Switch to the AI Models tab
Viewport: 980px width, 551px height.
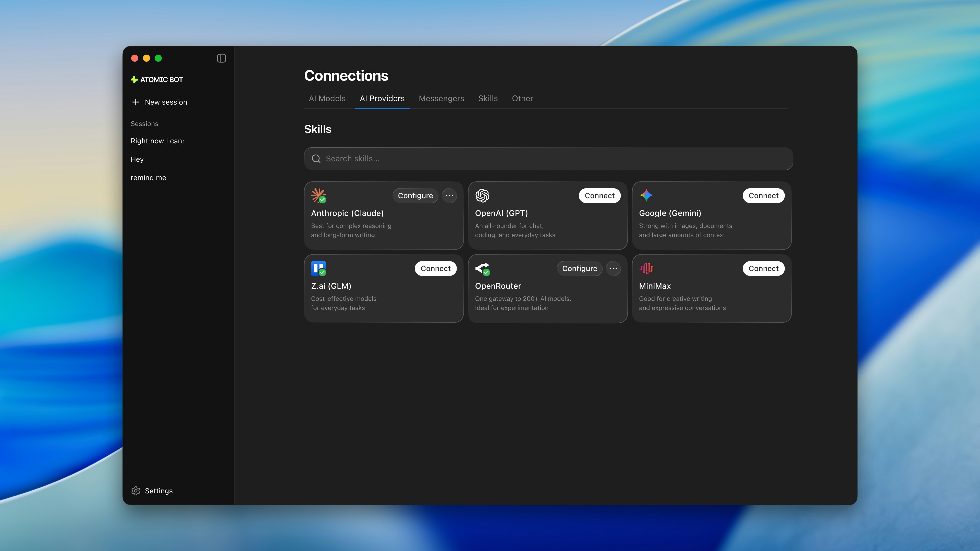tap(327, 98)
